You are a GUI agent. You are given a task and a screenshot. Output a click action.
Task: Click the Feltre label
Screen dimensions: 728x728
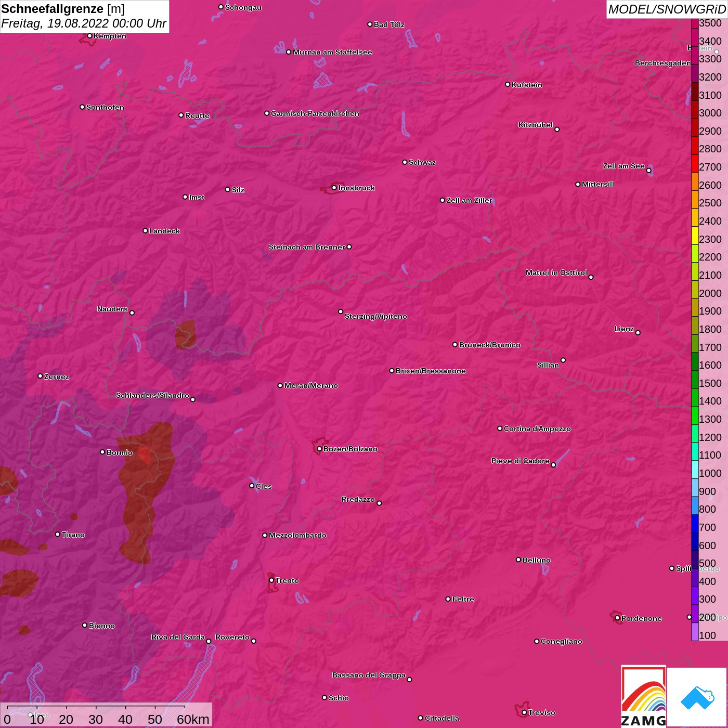[463, 599]
